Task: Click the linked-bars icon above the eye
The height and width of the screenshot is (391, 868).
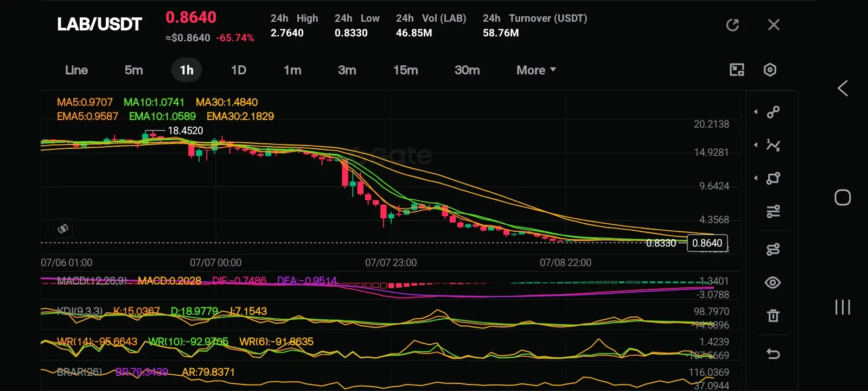Action: tap(773, 249)
